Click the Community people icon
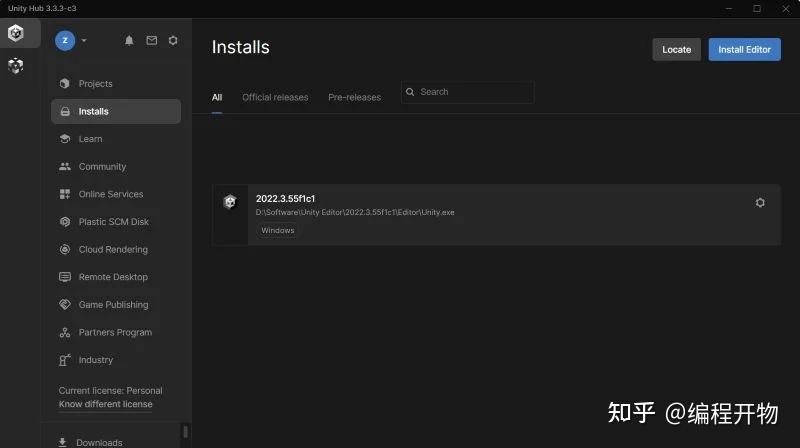This screenshot has width=800, height=448. (x=65, y=166)
